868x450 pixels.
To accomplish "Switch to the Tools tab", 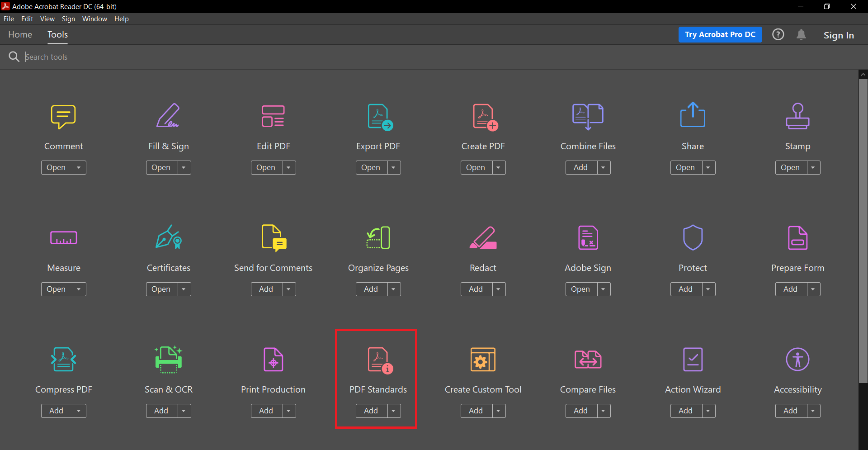I will (x=57, y=34).
